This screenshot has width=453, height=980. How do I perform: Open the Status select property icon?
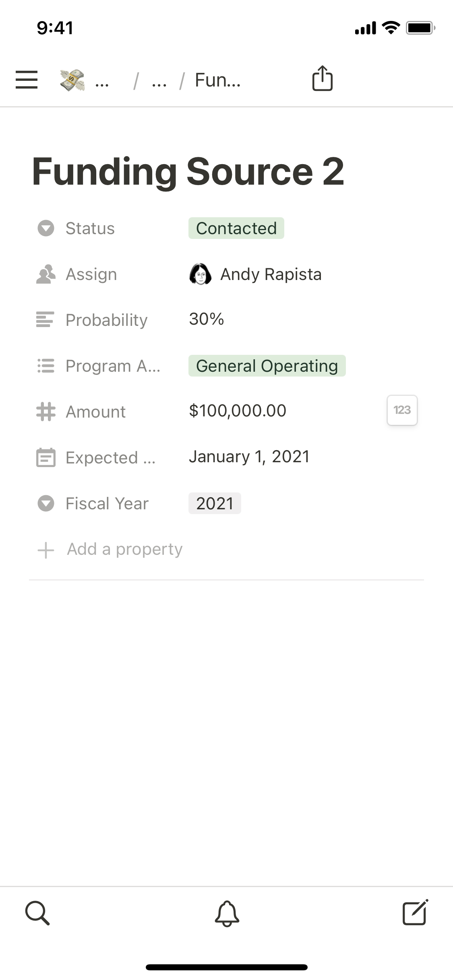click(x=46, y=228)
